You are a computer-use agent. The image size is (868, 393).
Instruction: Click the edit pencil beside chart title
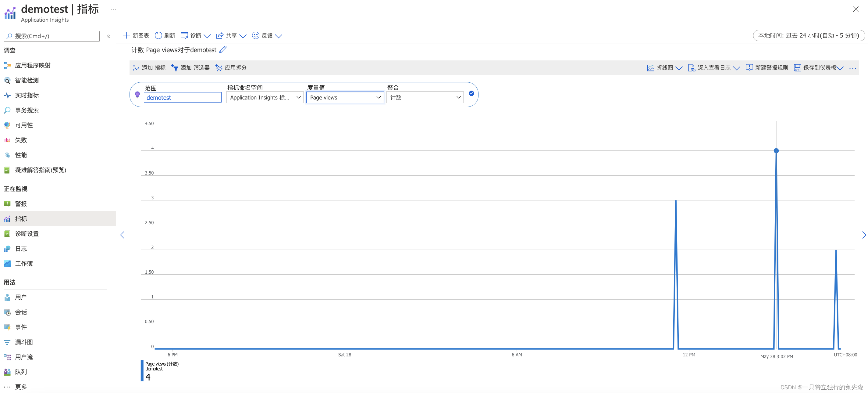(x=223, y=50)
